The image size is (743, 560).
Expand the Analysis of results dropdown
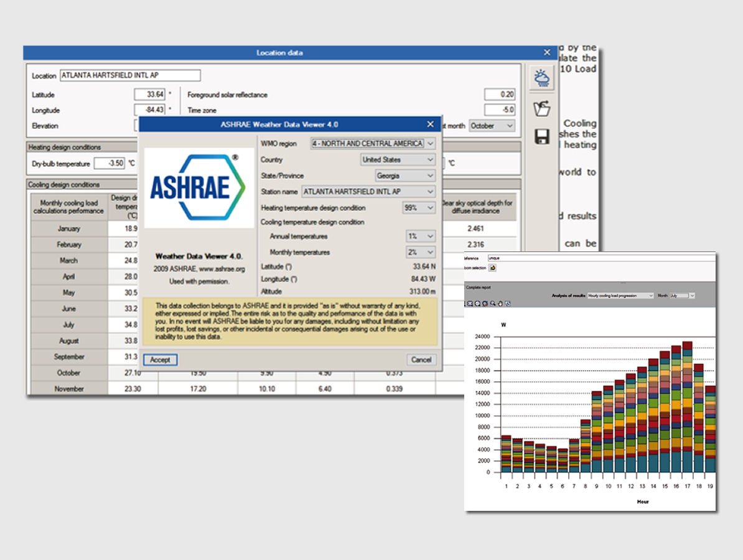(x=620, y=296)
